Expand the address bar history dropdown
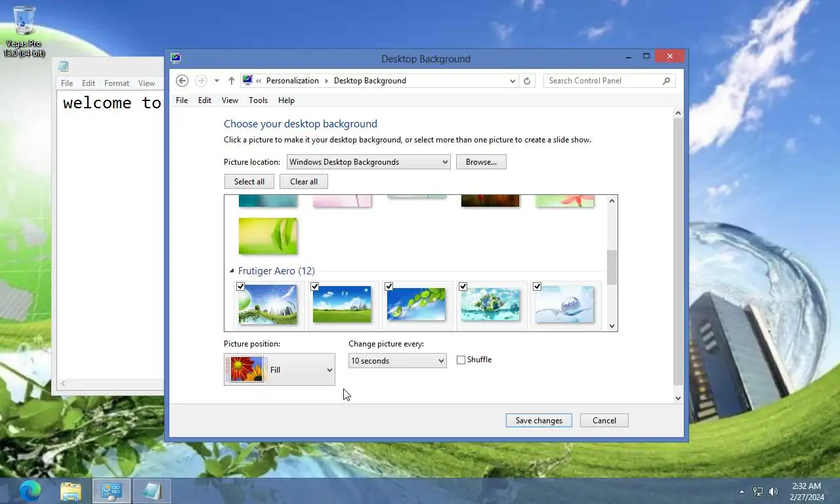 (x=513, y=81)
